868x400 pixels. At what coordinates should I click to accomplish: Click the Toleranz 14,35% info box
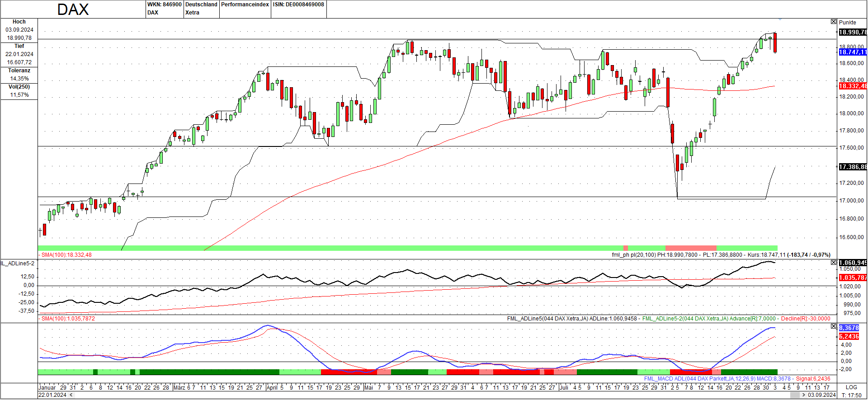(19, 75)
